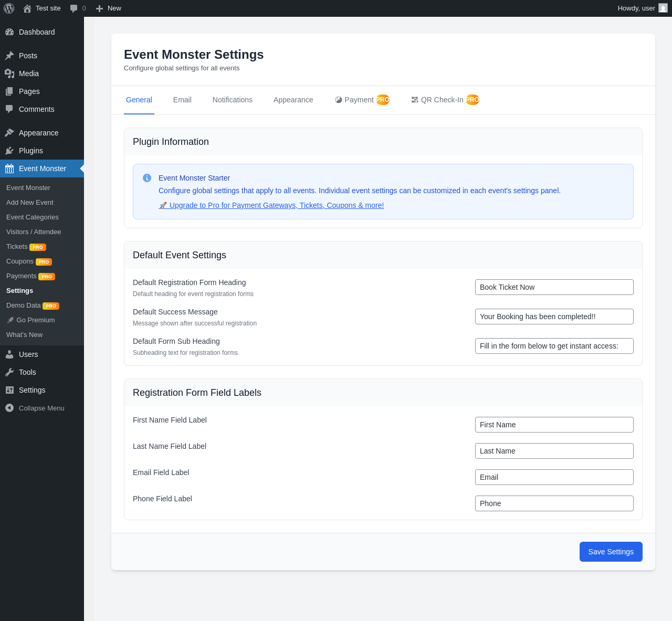Screen dimensions: 672x621
Task: Click the comments bubble icon in admin bar
Action: click(x=74, y=8)
